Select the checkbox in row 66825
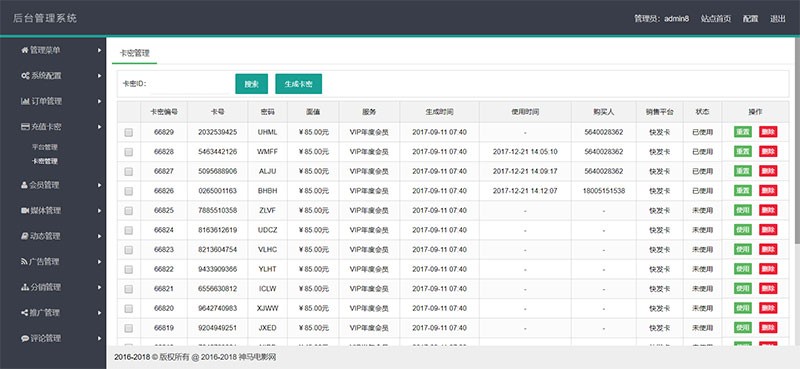 pos(129,210)
